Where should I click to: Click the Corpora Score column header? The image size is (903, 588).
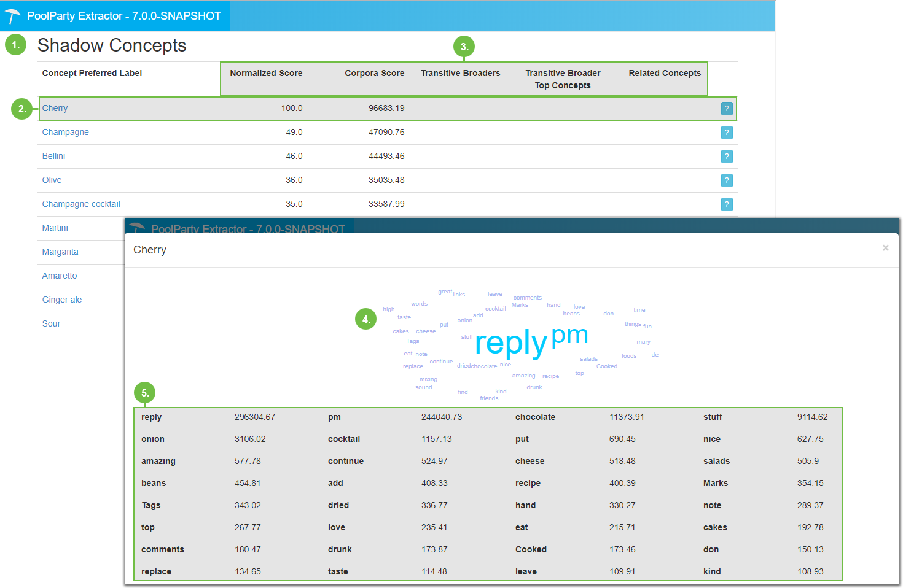click(374, 74)
